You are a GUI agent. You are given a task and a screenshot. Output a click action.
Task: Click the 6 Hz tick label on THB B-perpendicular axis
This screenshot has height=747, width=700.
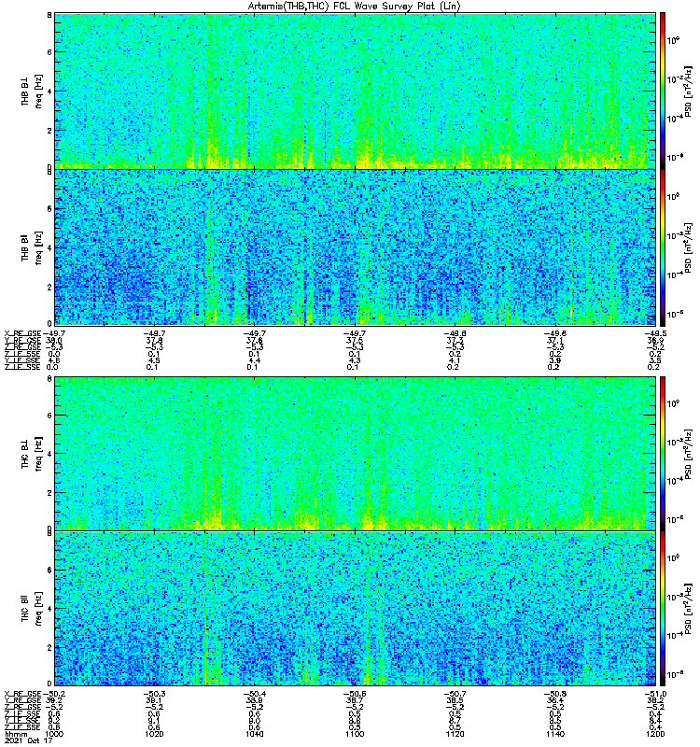click(49, 52)
